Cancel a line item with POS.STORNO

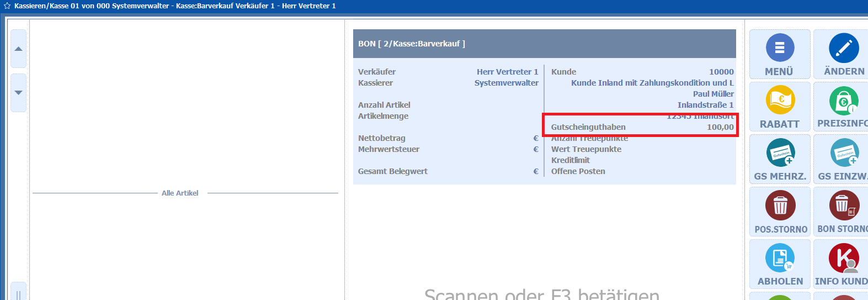click(780, 212)
